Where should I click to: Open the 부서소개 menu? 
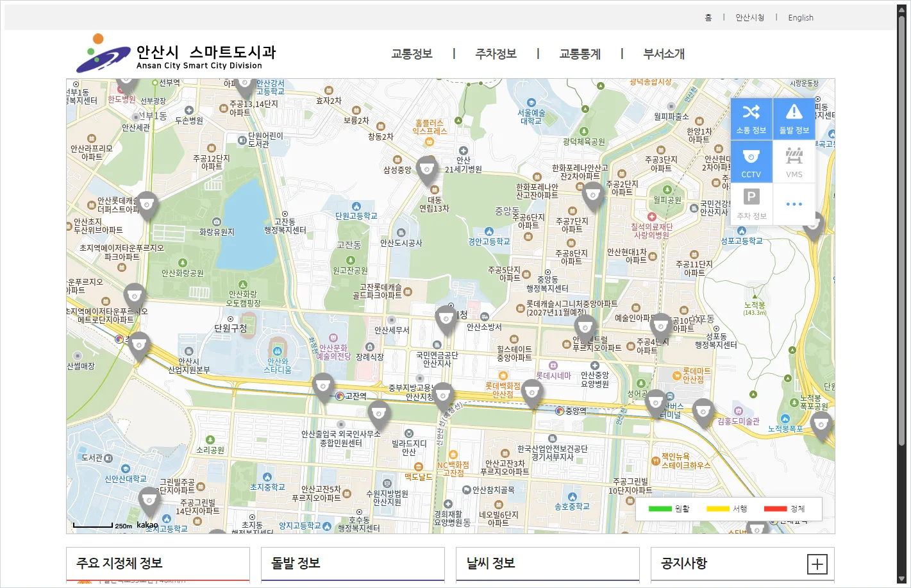coord(664,54)
